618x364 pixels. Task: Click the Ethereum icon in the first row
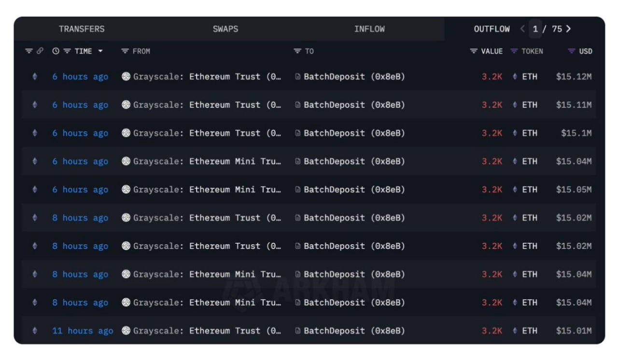(35, 77)
